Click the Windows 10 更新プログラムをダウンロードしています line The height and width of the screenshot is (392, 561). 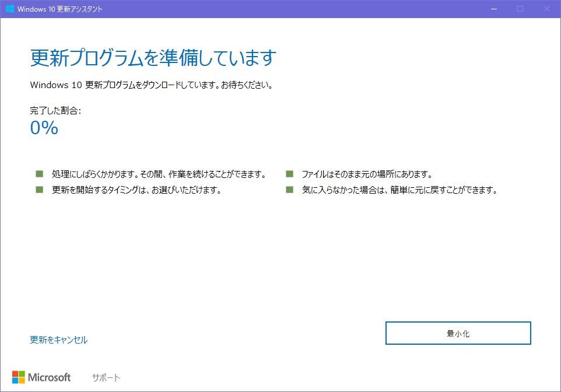pyautogui.click(x=152, y=85)
